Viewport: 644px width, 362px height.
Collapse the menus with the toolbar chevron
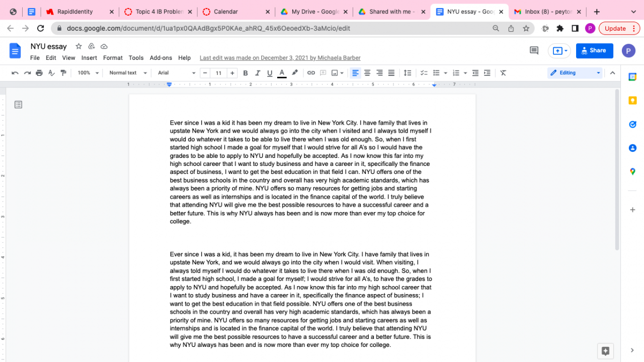(x=612, y=73)
